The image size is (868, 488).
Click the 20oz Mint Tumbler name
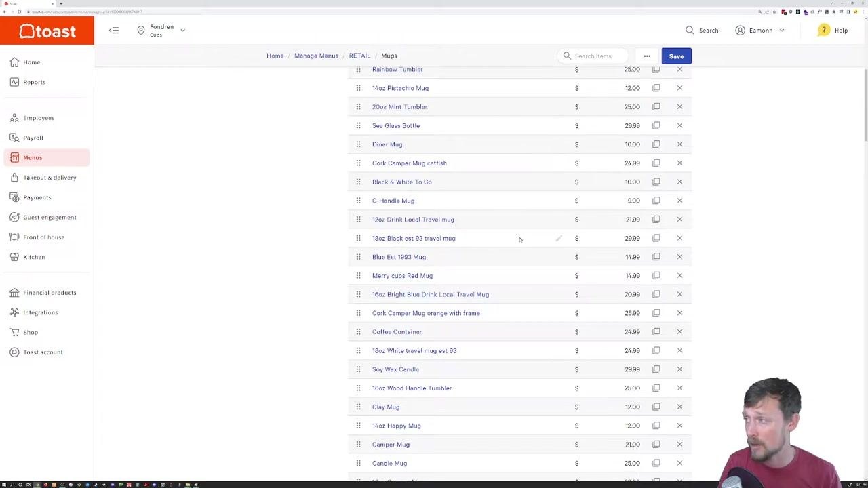click(399, 107)
